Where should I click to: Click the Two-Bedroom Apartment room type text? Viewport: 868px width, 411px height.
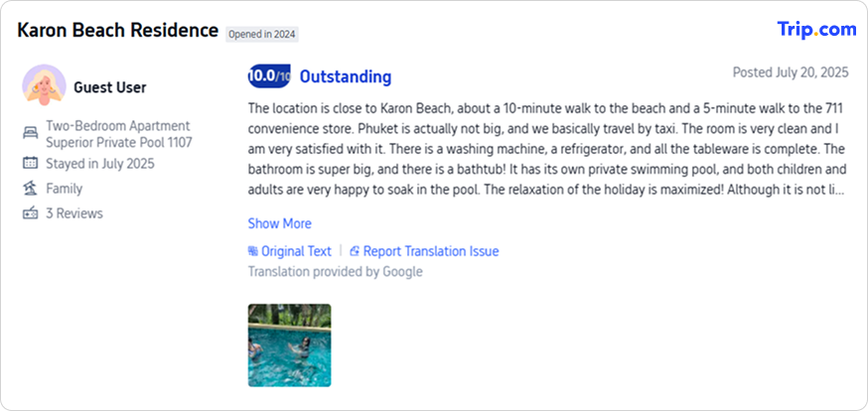[118, 126]
